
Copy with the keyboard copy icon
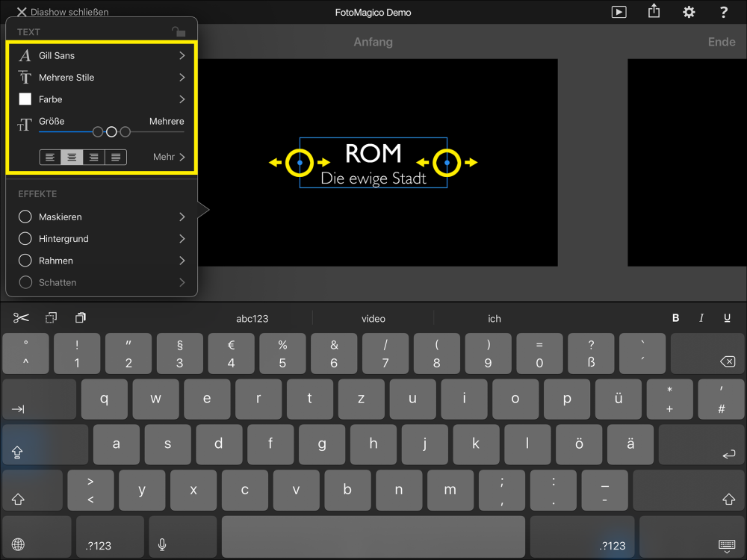pyautogui.click(x=51, y=317)
